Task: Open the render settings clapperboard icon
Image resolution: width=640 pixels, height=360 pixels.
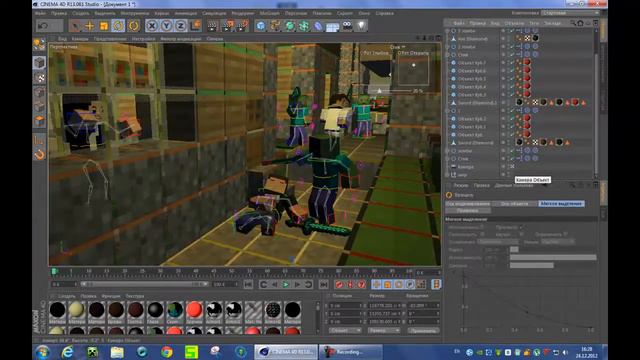Action: coord(242,26)
